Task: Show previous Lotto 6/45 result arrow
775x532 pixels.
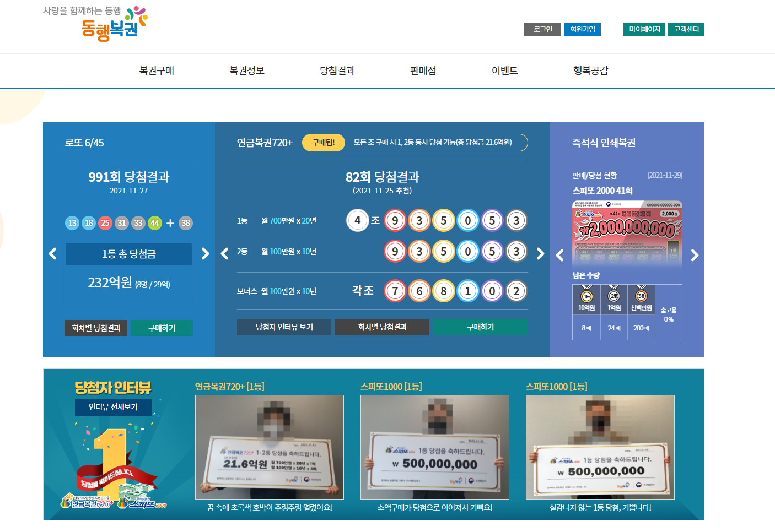Action: [53, 253]
